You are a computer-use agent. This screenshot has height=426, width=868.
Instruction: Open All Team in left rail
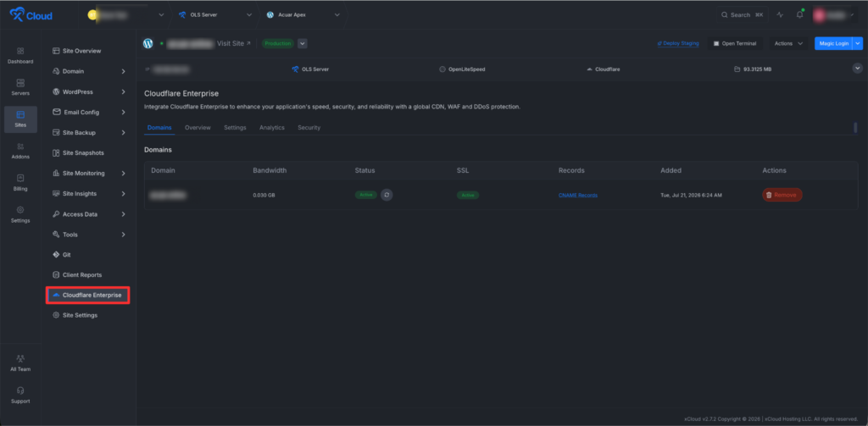point(20,363)
